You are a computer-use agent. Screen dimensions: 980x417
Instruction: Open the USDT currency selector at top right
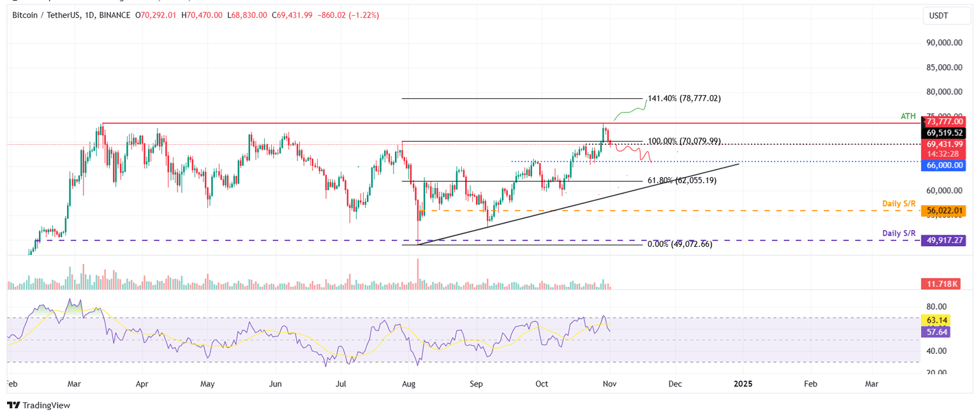point(947,15)
